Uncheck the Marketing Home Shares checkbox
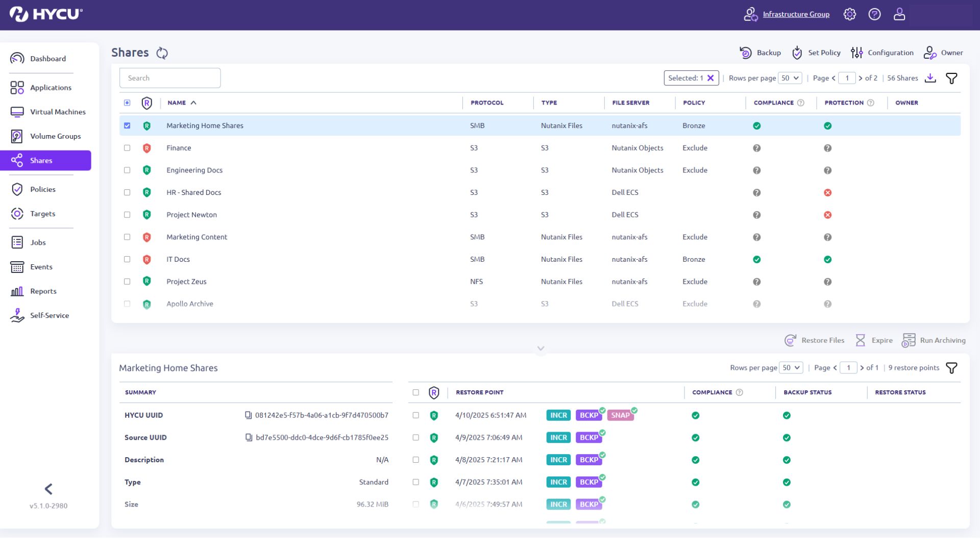The height and width of the screenshot is (551, 980). click(x=127, y=126)
